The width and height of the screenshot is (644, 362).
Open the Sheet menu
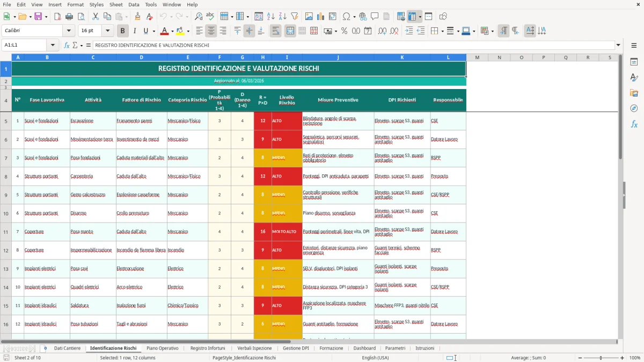point(116,4)
